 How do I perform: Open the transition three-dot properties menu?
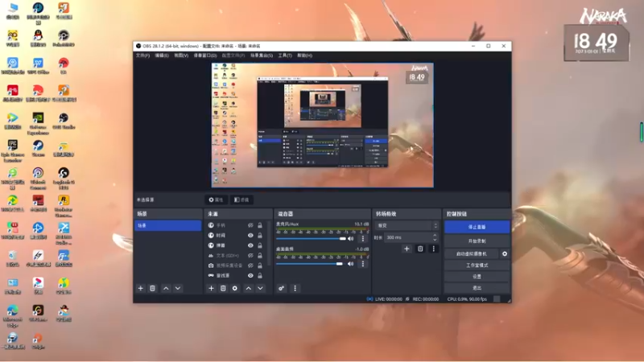tap(433, 249)
